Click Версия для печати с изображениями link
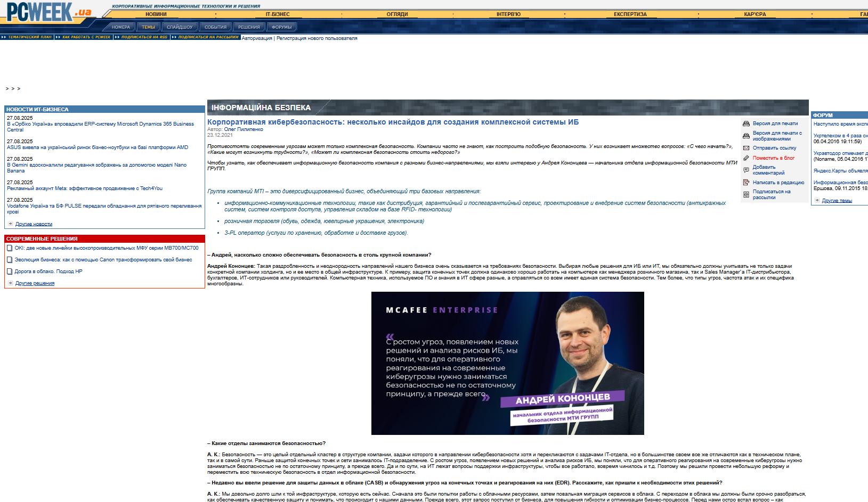Viewport: 868px width, 502px height. pyautogui.click(x=777, y=136)
